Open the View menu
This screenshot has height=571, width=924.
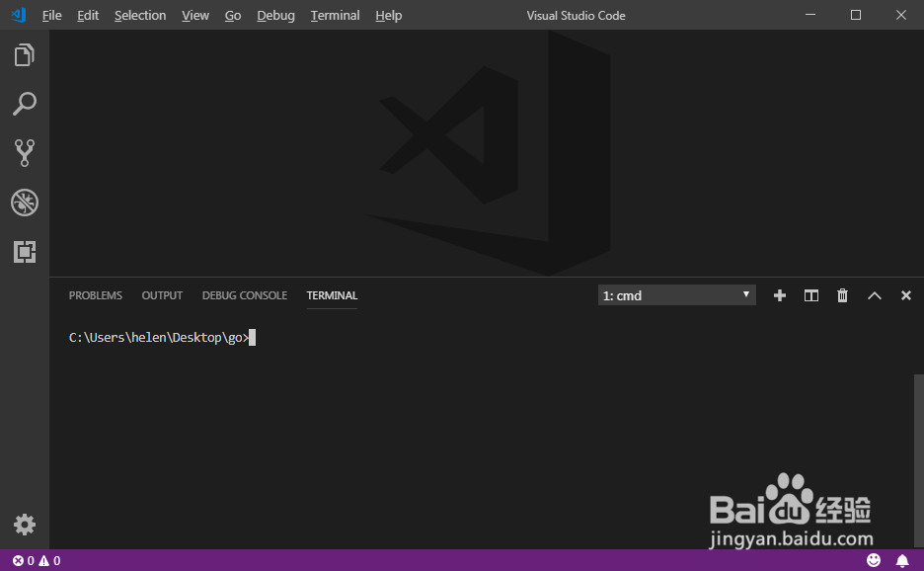point(195,16)
